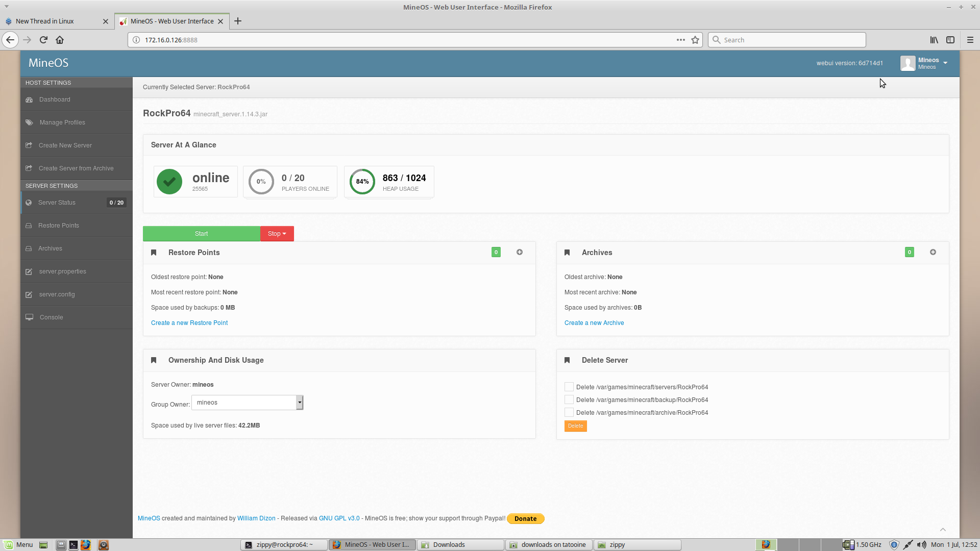Check Delete archive/RockPro64 checkbox
Viewport: 980px width, 551px height.
pyautogui.click(x=569, y=412)
